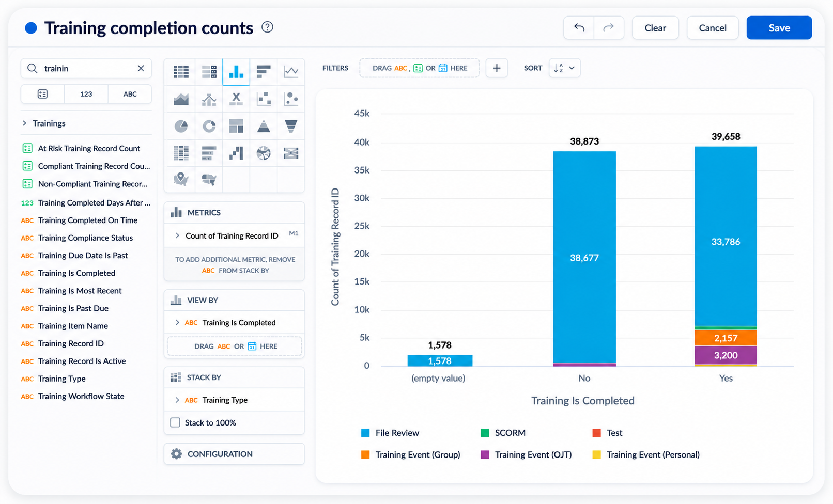Collapse the VIEW BY section header

(x=234, y=300)
